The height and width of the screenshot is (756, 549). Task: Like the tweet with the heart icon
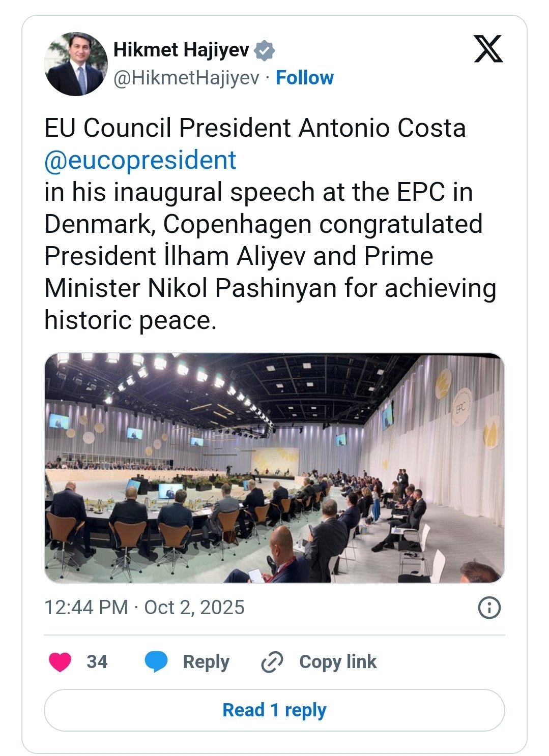click(60, 661)
